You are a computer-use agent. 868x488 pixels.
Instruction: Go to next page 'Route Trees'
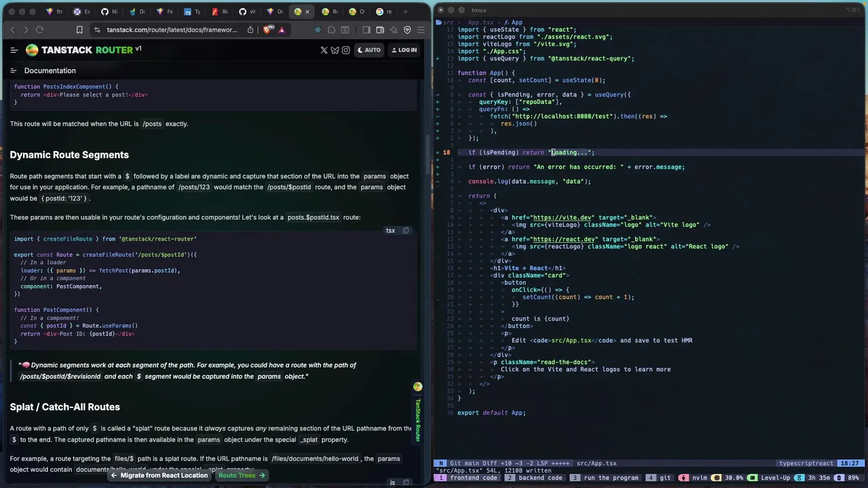point(241,475)
